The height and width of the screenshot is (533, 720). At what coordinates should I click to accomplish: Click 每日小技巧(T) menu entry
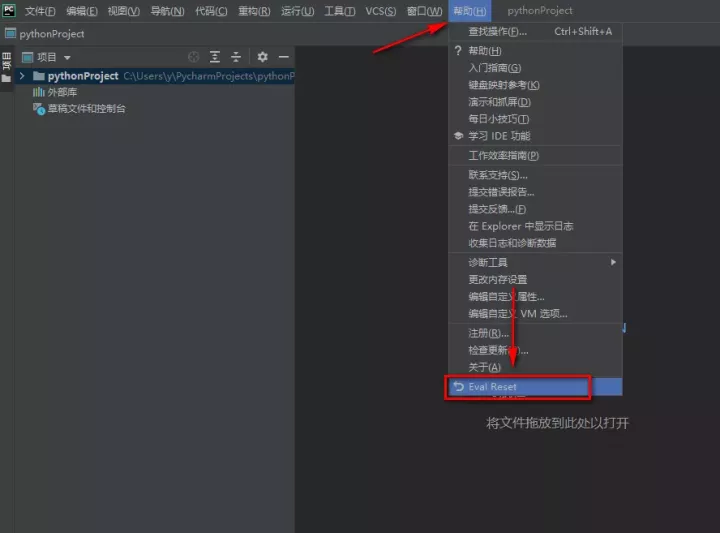pos(498,119)
